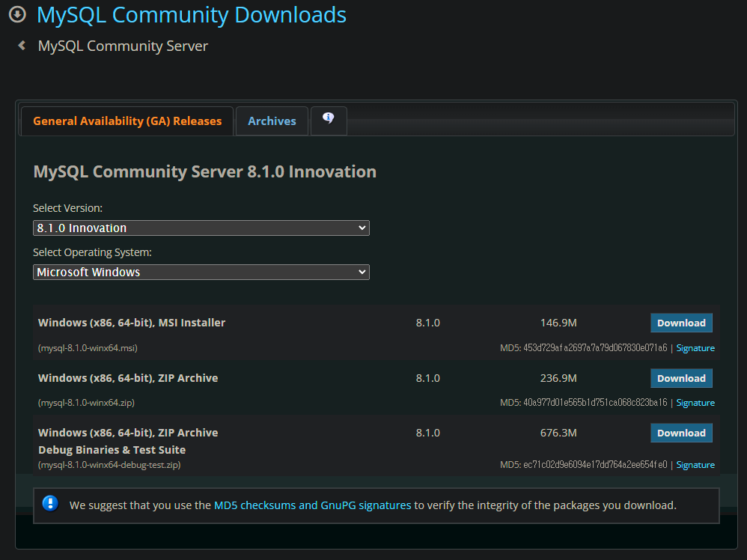747x560 pixels.
Task: Click the MySQL Community Server breadcrumb text
Action: [123, 46]
